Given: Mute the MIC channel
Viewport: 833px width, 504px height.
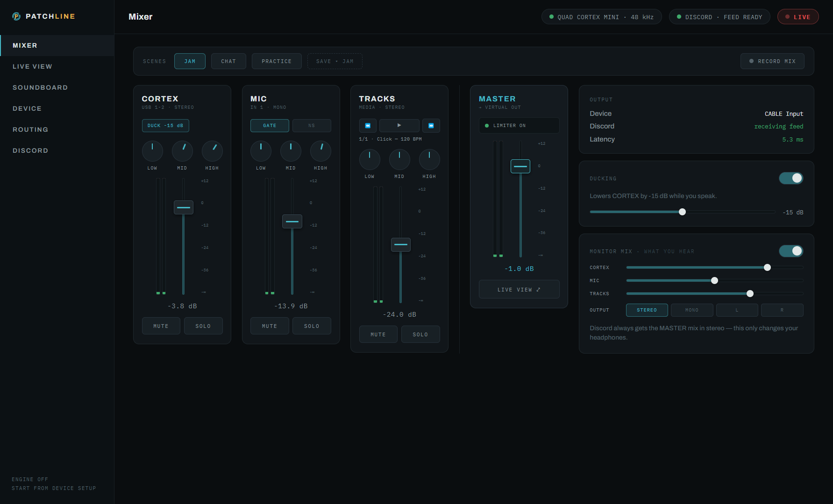Looking at the screenshot, I should coord(270,326).
